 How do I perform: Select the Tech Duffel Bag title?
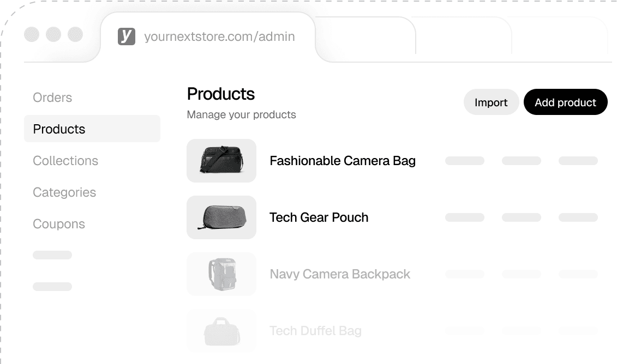[315, 331]
